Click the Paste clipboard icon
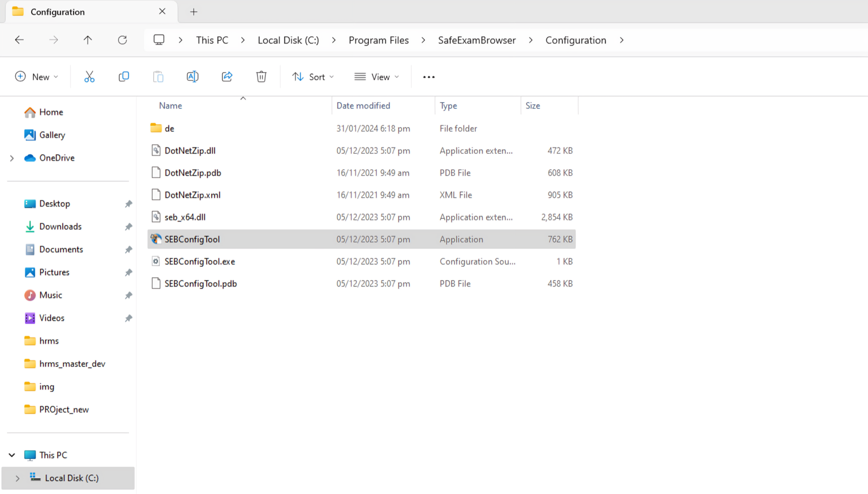Viewport: 868px width, 494px height. 158,77
